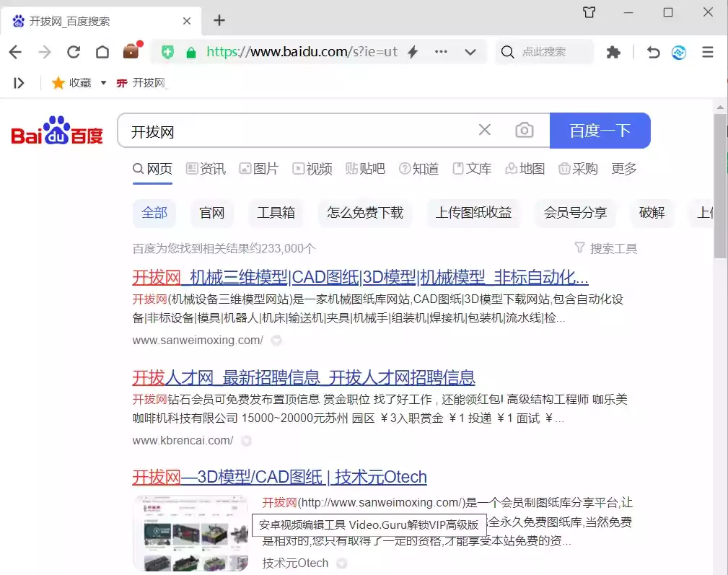Click the 百度一下 search button

[600, 131]
